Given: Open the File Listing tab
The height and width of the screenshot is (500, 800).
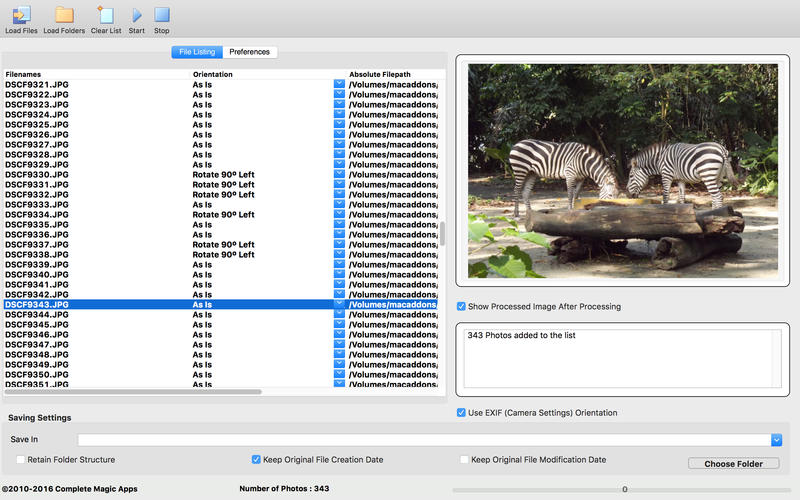Looking at the screenshot, I should [x=197, y=52].
